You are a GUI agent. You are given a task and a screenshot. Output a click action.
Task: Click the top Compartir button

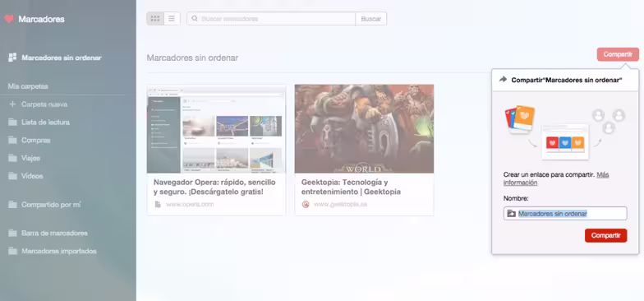click(x=618, y=54)
